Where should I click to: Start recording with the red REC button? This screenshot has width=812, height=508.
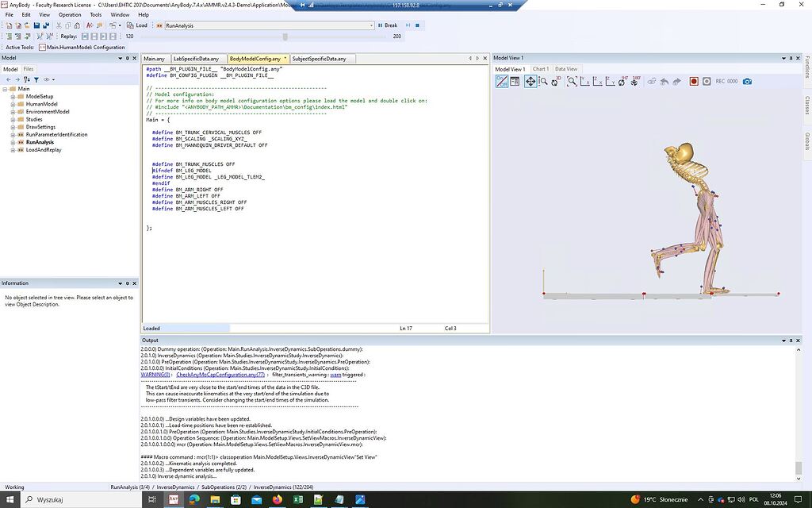pyautogui.click(x=692, y=83)
